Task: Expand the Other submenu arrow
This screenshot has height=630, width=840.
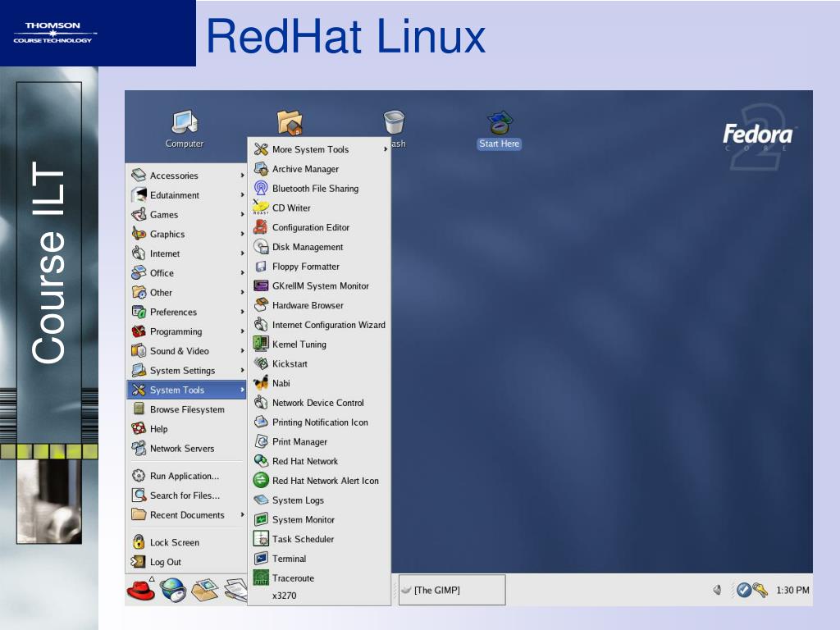Action: (x=242, y=293)
